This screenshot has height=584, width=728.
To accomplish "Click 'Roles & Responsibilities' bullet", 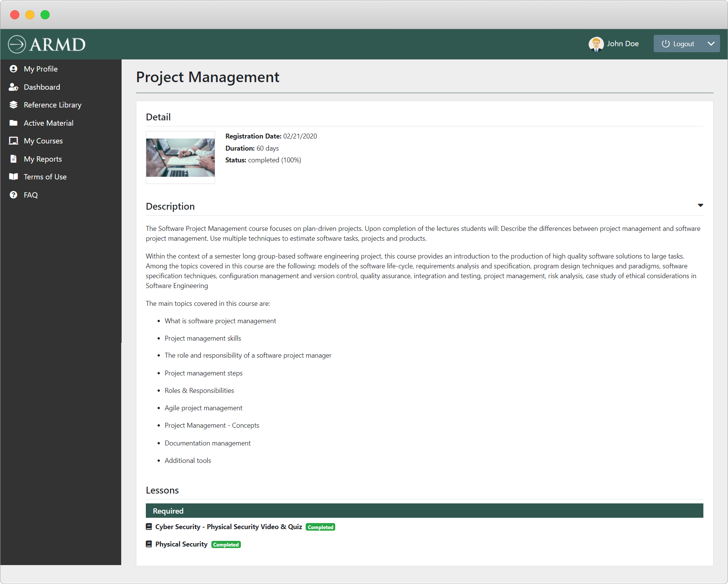I will click(199, 391).
